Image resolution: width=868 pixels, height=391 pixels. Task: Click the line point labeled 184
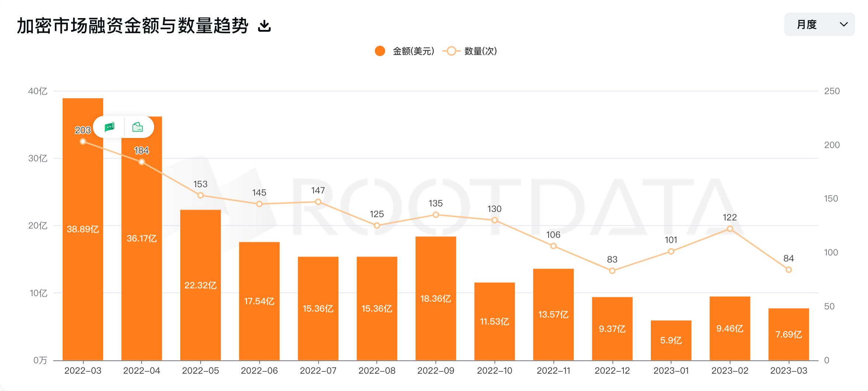tap(142, 162)
